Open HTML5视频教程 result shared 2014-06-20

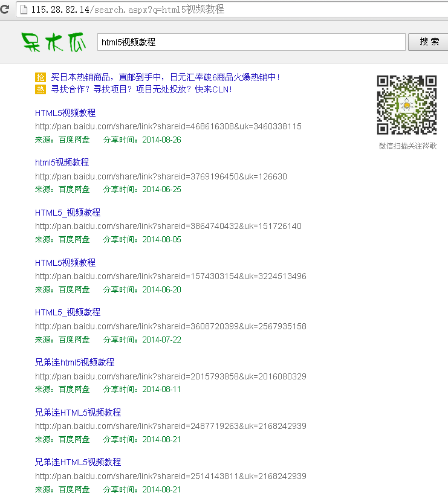tap(65, 263)
